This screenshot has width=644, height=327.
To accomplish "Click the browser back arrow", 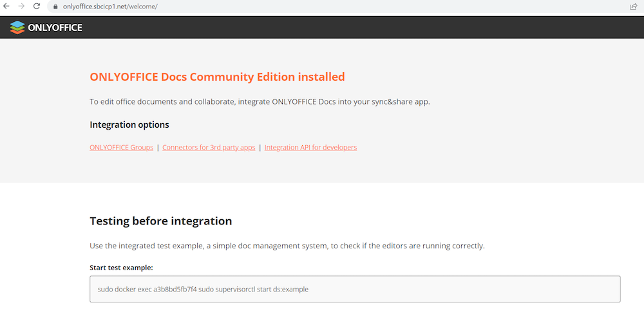I will pos(6,6).
